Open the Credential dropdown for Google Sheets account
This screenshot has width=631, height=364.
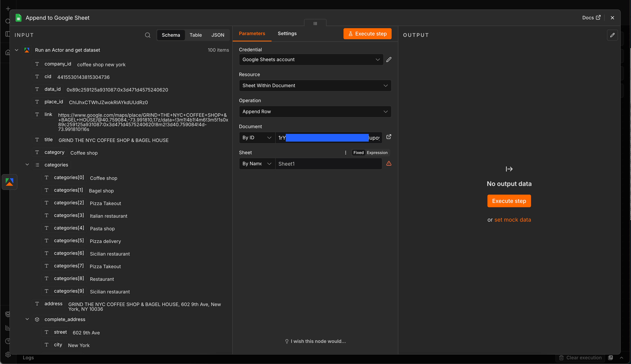(311, 60)
